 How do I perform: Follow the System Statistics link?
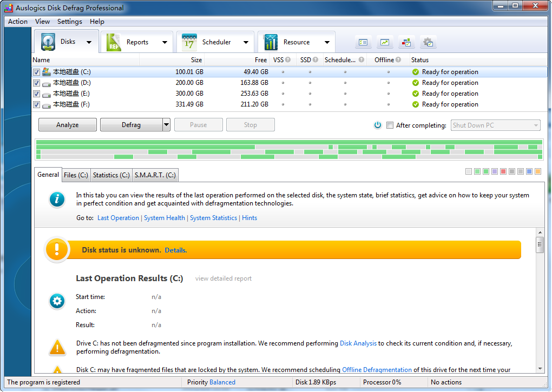coord(213,218)
